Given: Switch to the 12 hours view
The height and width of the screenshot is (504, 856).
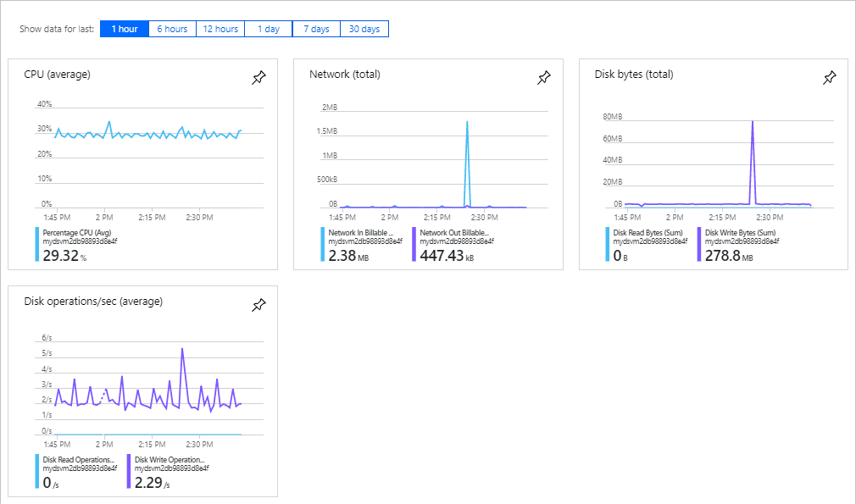Looking at the screenshot, I should click(x=220, y=28).
